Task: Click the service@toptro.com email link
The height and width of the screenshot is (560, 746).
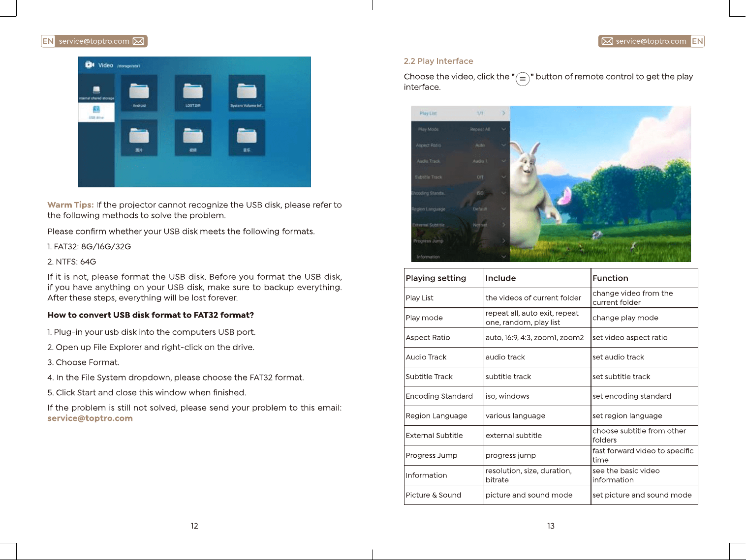Action: coord(90,418)
